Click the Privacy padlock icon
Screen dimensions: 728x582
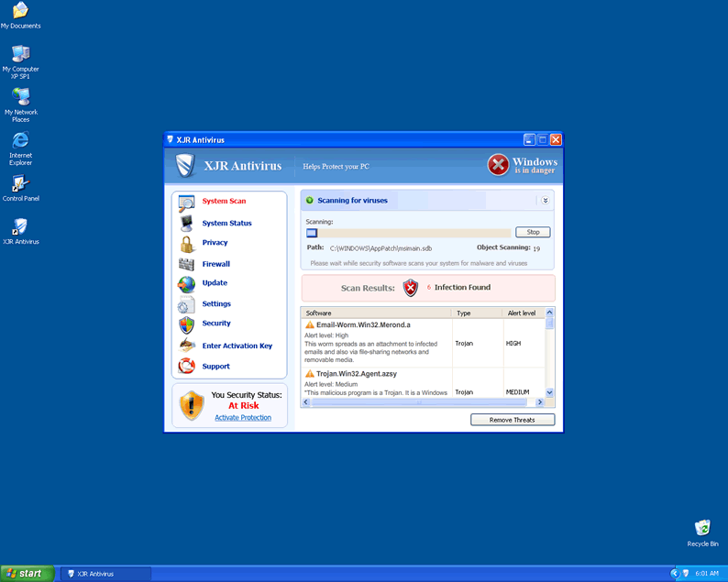[x=186, y=244]
